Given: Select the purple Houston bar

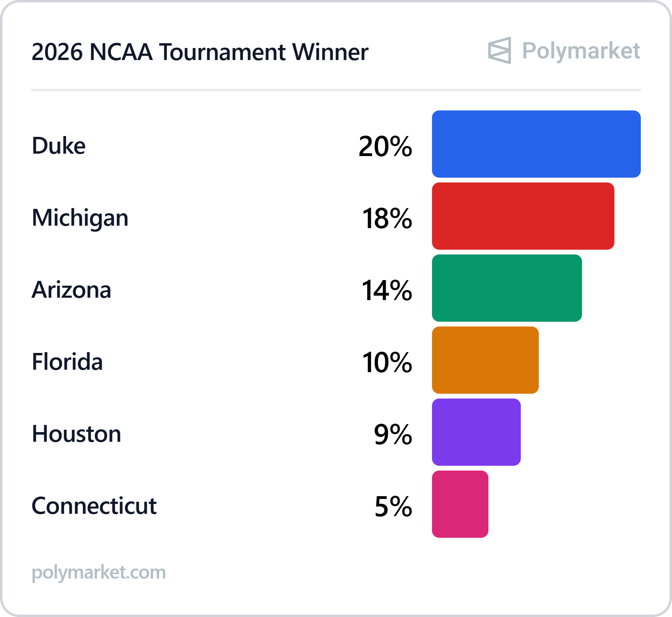Looking at the screenshot, I should (x=476, y=432).
